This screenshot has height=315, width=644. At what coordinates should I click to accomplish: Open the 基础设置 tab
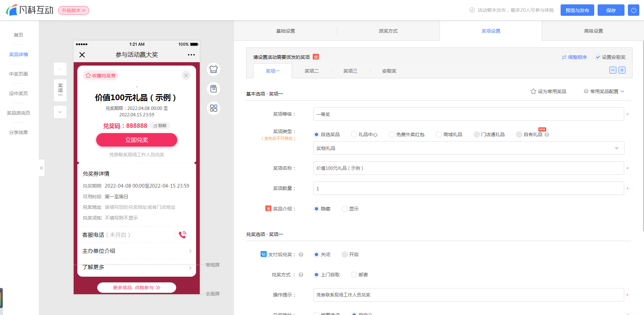pos(286,31)
